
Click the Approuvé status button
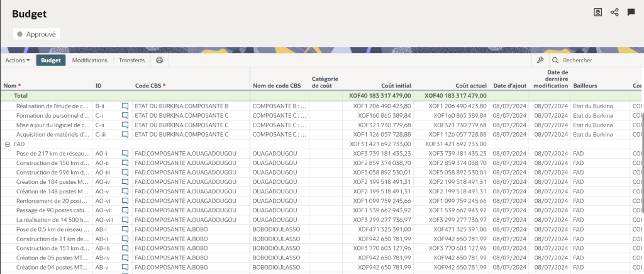coord(36,34)
